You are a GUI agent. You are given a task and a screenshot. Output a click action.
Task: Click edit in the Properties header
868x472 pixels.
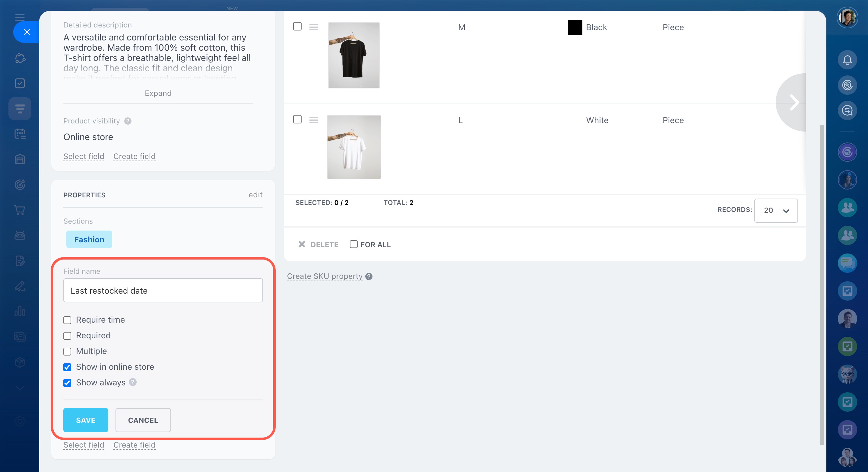click(x=255, y=195)
